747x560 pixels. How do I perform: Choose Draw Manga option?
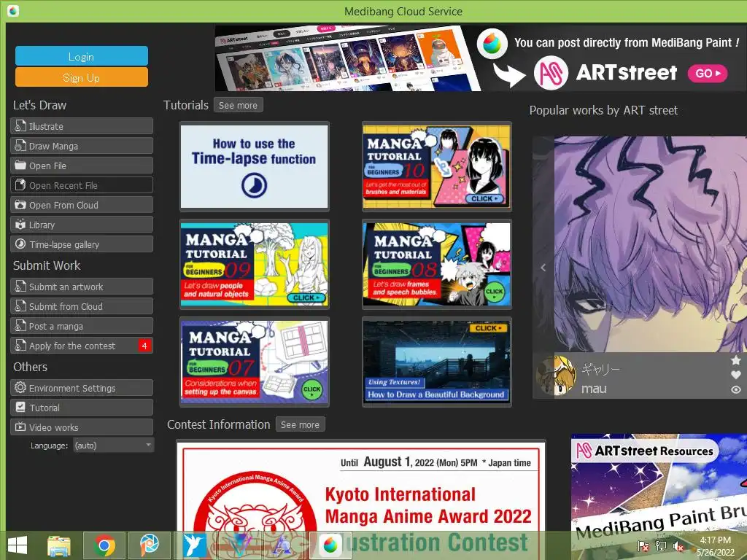point(82,146)
